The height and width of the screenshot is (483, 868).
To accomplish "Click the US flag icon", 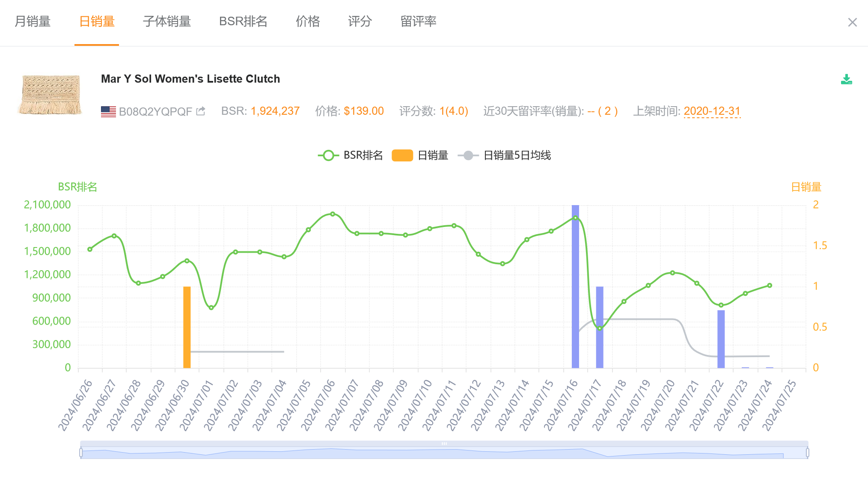I will [108, 111].
